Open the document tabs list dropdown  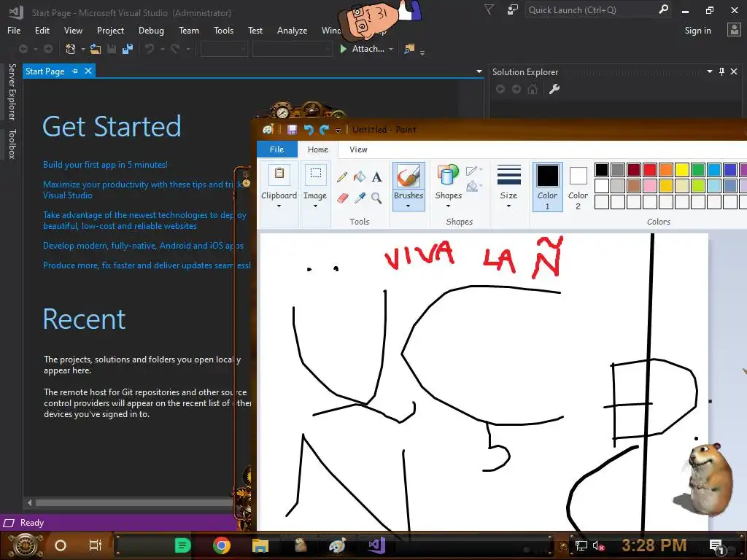(479, 71)
